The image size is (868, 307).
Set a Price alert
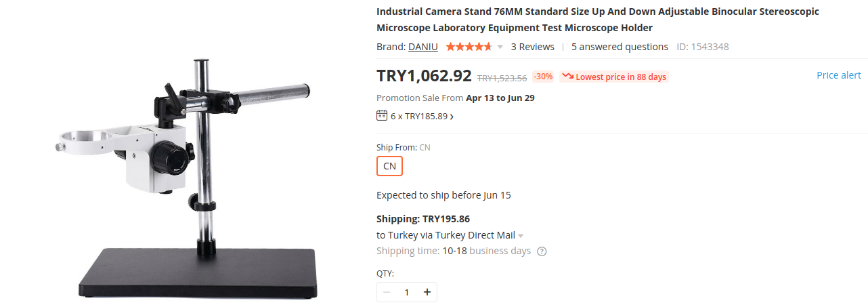click(x=839, y=75)
